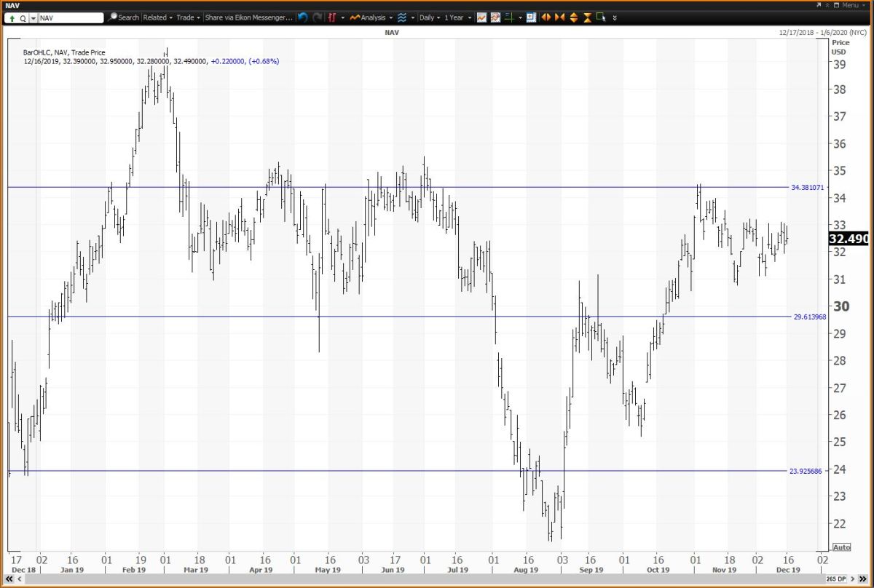Click the horizontal compress arrows icon
The width and height of the screenshot is (874, 588).
coord(559,17)
